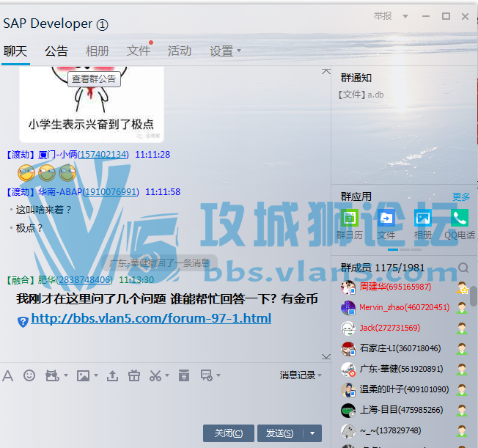Viewport: 478px width, 448px height.
Task: Switch to the 公告 tab
Action: pos(56,51)
